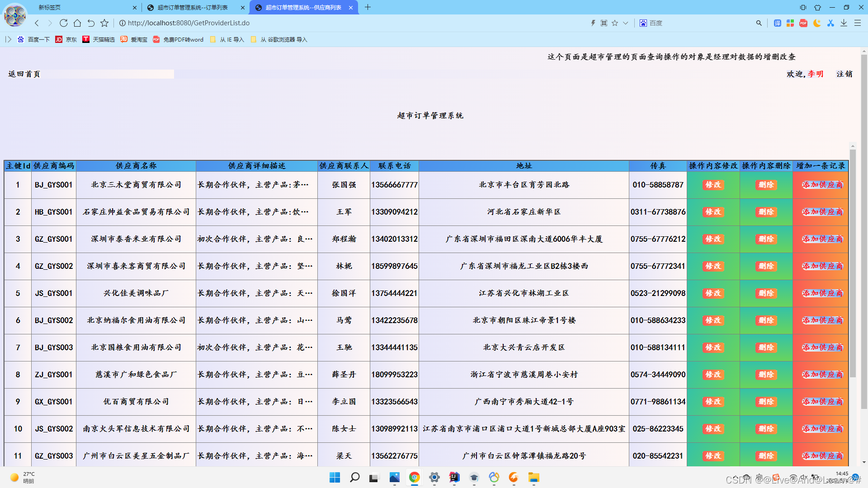
Task: Click the 返回首页 link
Action: 24,74
